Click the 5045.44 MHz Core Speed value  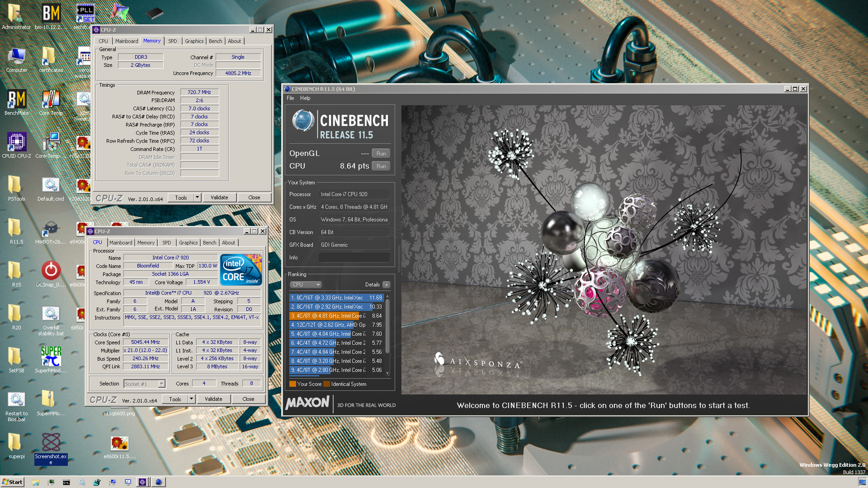coord(146,343)
